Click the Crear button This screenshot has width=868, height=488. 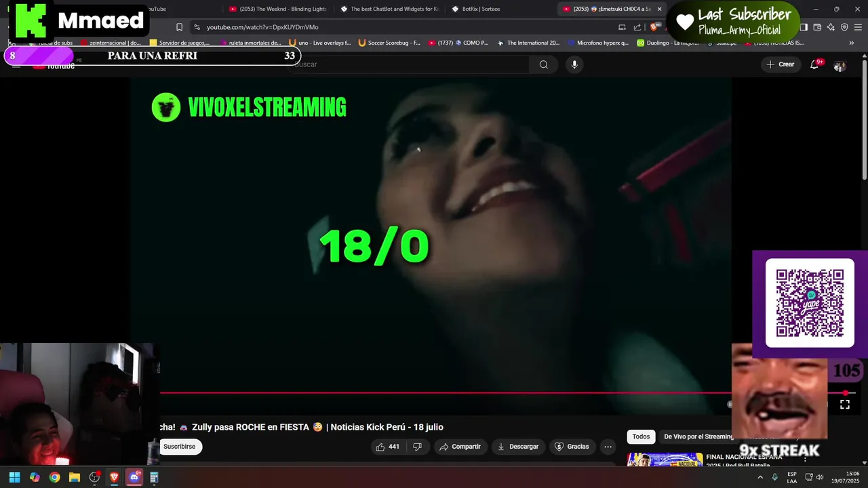pyautogui.click(x=780, y=64)
